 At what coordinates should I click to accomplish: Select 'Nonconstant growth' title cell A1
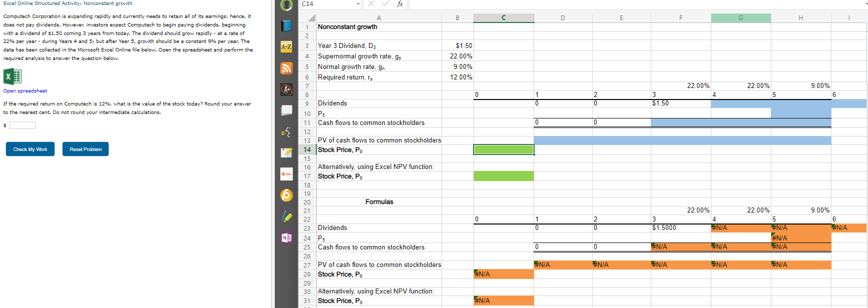coord(379,27)
